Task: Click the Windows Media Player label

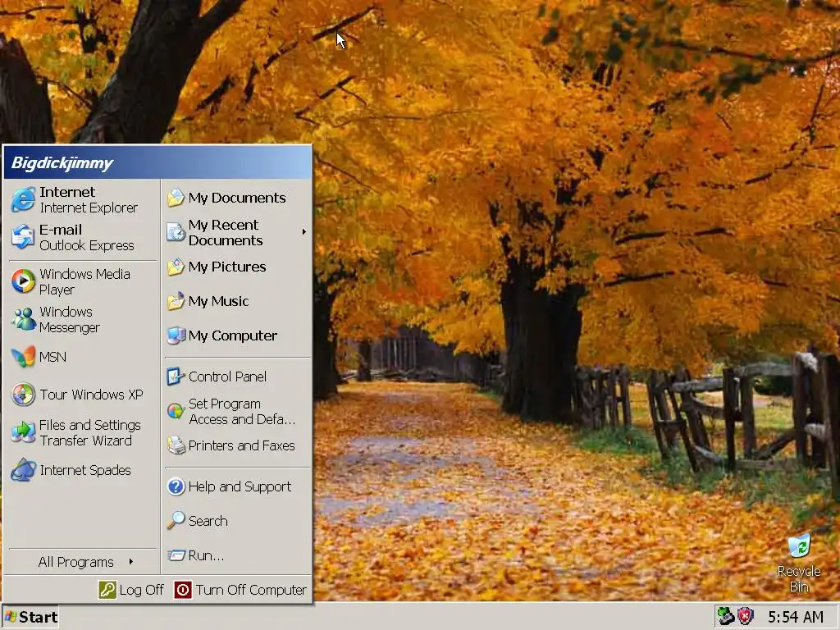Action: [84, 282]
